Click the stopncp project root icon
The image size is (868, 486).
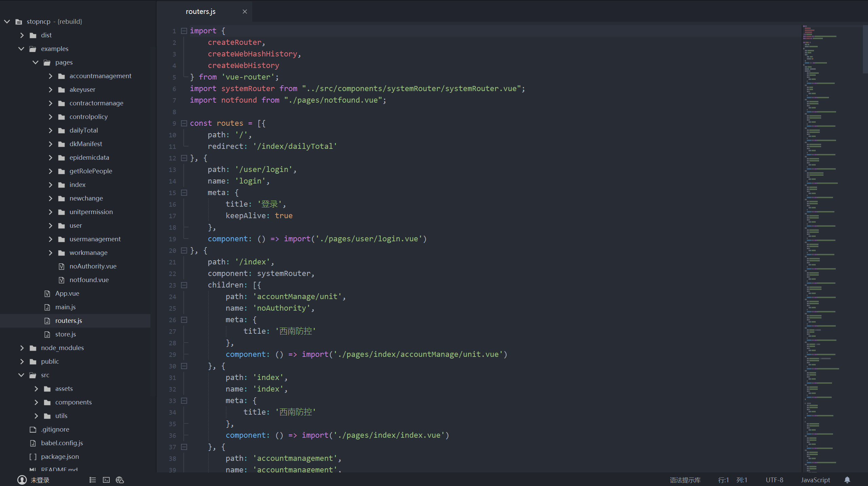click(x=19, y=22)
